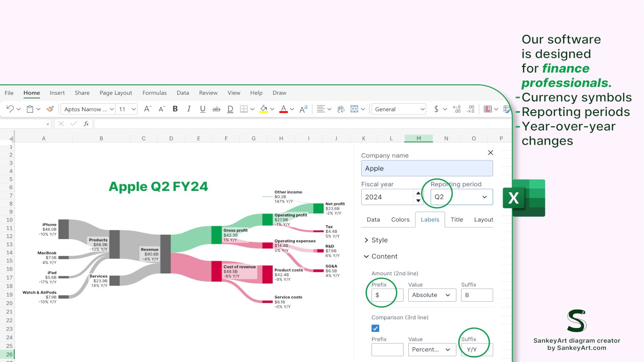The image size is (644, 362).
Task: Apply the yellow fill color bucket
Action: 264,109
